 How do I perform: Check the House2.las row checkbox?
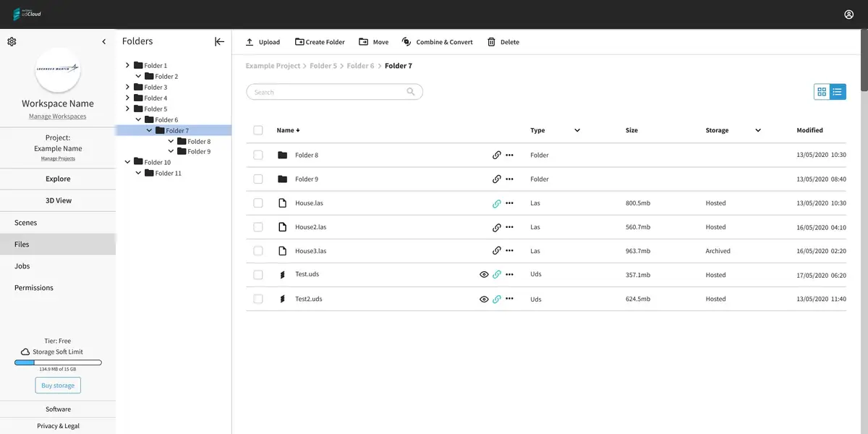258,228
